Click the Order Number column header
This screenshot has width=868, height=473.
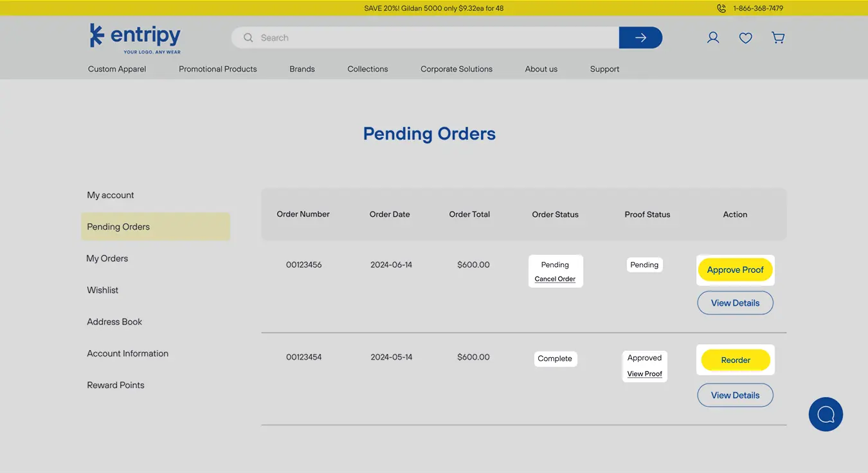coord(303,214)
